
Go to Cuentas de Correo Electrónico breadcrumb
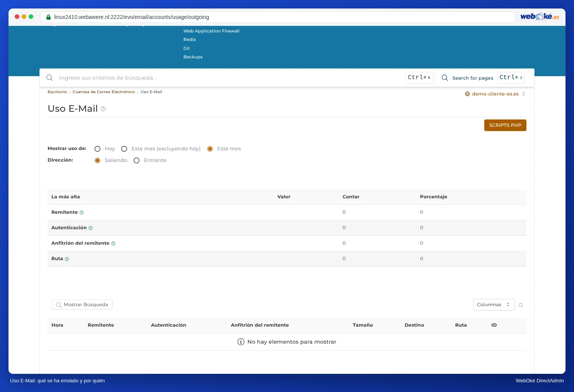coord(104,92)
